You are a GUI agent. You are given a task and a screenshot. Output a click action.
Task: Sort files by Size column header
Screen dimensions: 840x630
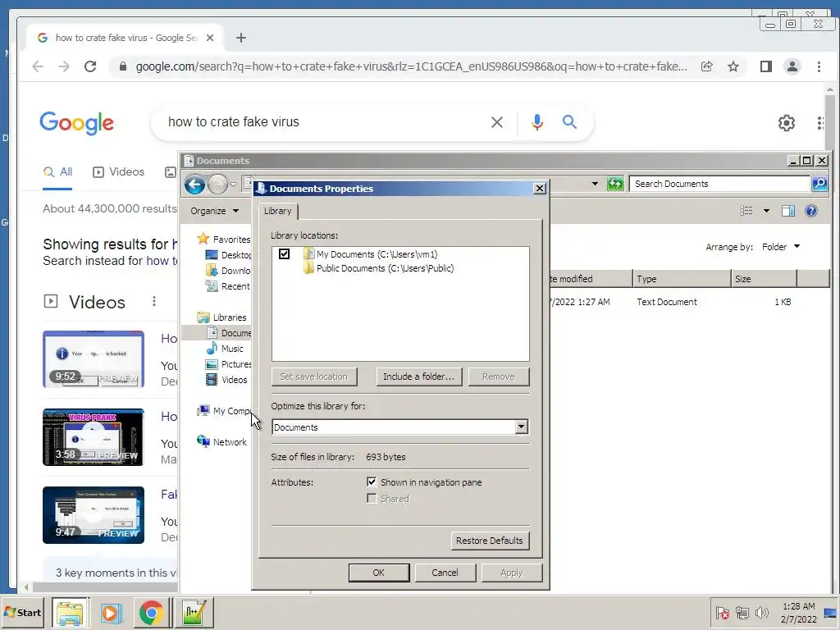(x=764, y=279)
